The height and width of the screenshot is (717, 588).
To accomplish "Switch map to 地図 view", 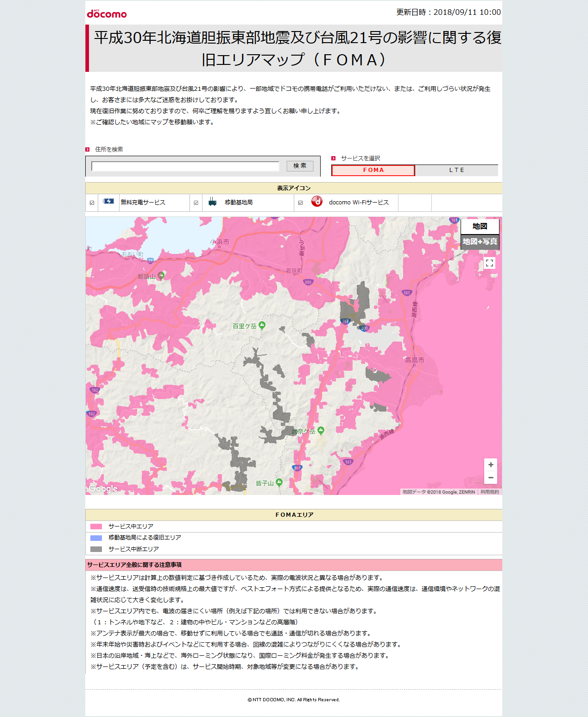I will [x=480, y=226].
